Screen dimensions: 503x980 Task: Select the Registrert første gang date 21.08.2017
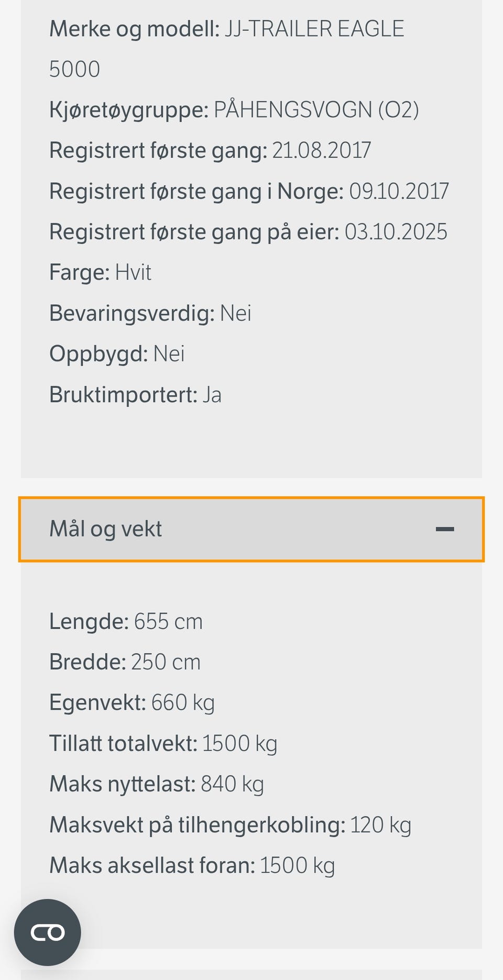pyautogui.click(x=321, y=150)
